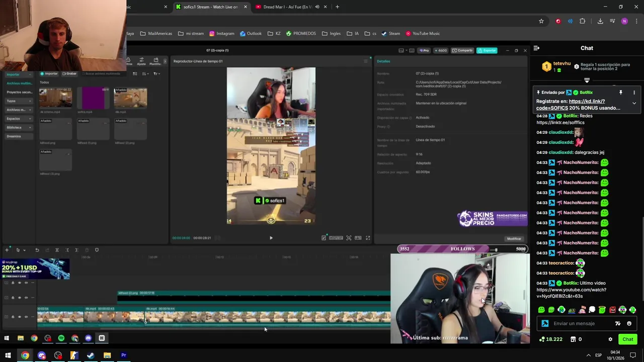
Task: Click channel points 18.222 balance
Action: [x=550, y=339]
